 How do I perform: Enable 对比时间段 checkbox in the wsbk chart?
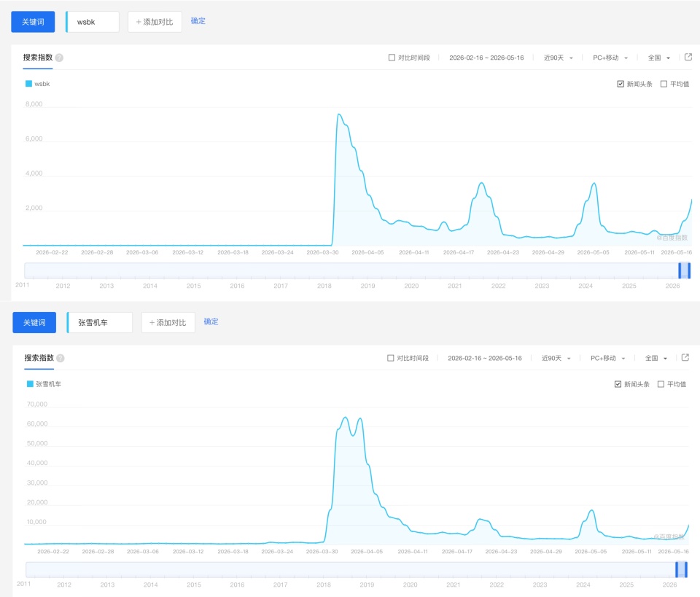tap(392, 58)
